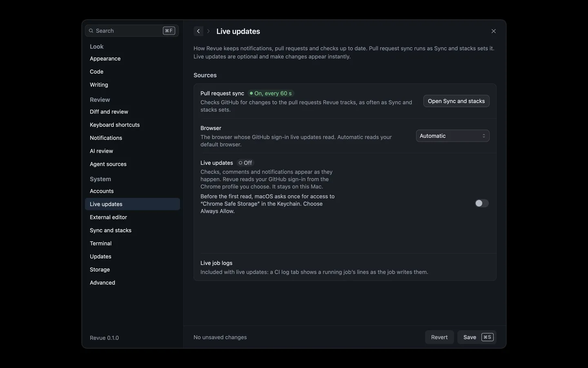Screen dimensions: 588x368
Task: Open Agent sources settings
Action: click(132, 164)
